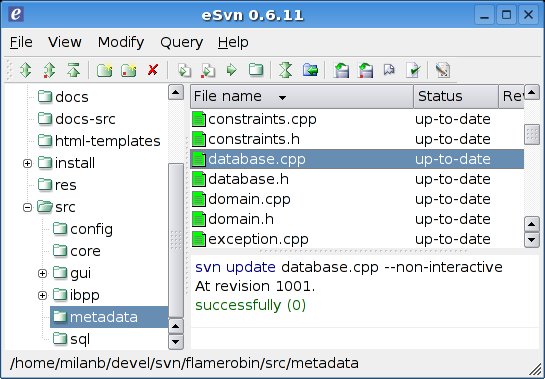Open the File menu

21,42
